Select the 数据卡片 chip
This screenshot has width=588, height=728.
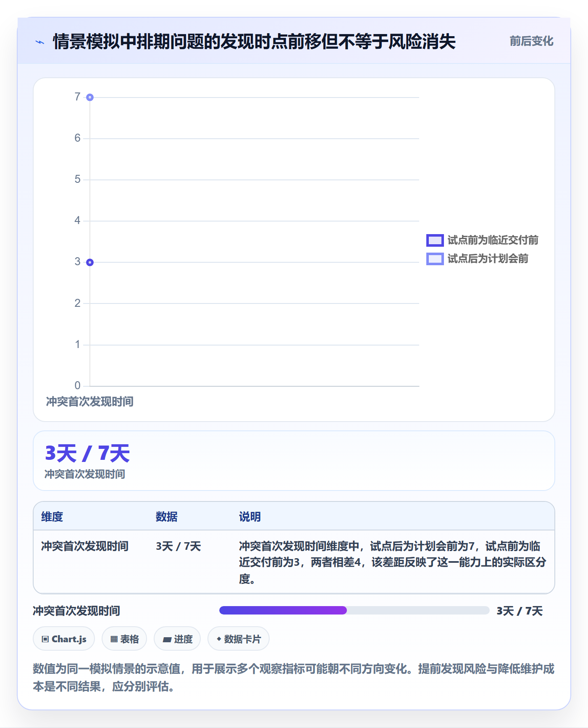[239, 639]
